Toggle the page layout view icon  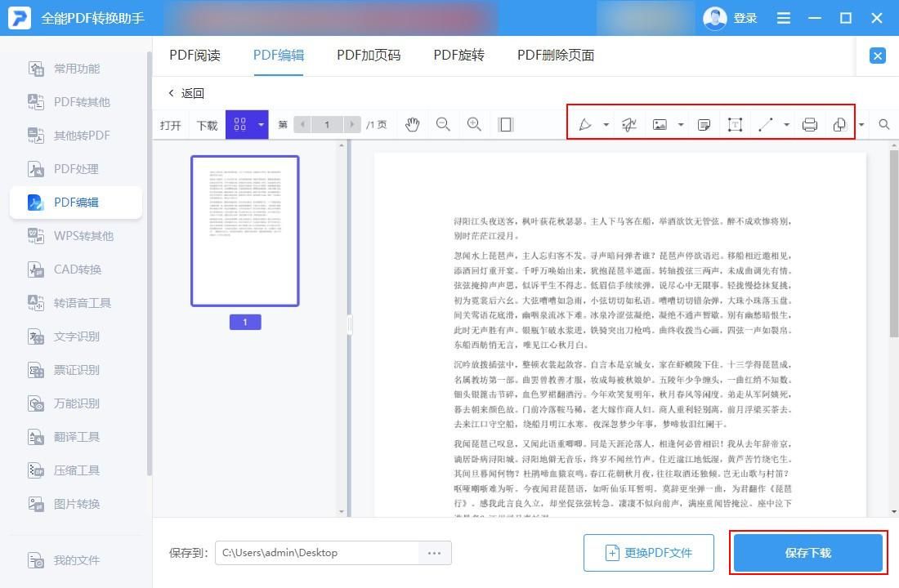[x=506, y=124]
